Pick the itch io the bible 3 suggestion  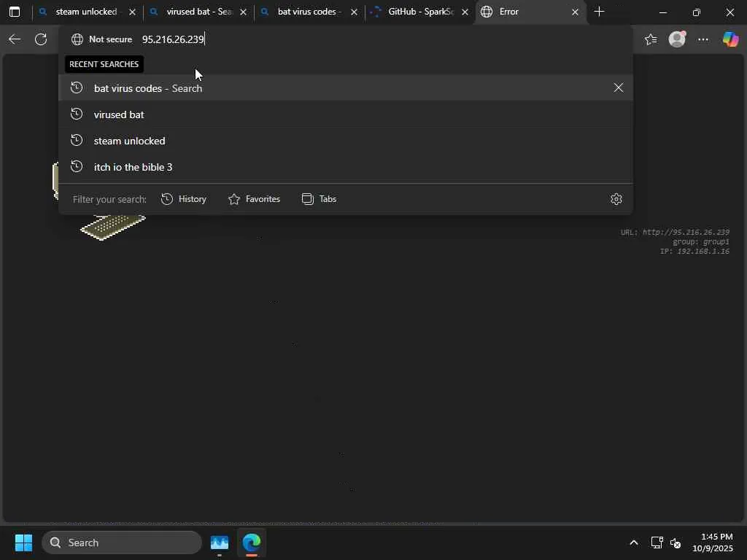coord(345,167)
